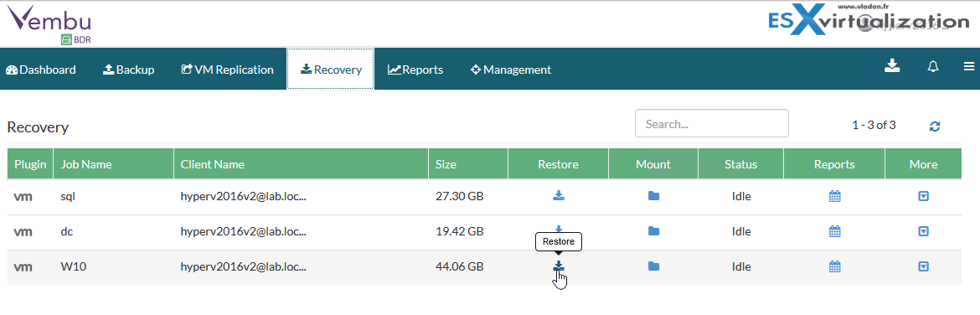The image size is (980, 315).
Task: Click Idle status in dc row
Action: tap(741, 231)
